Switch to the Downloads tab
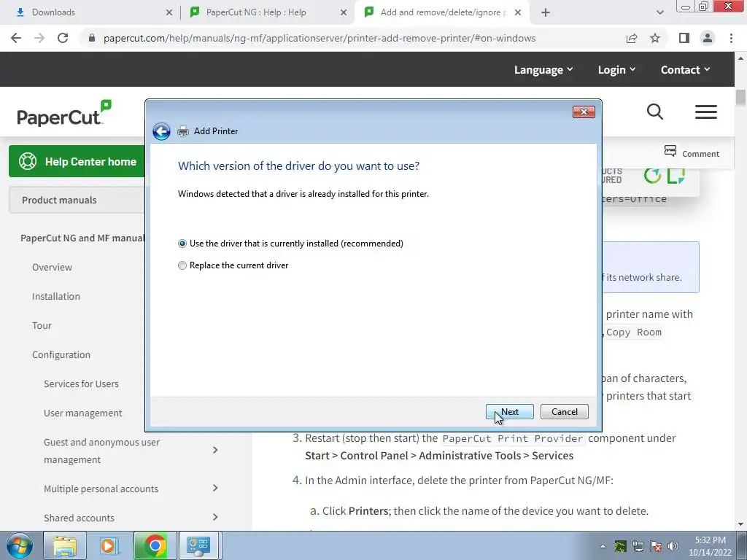Screen dimensions: 747x560 pyautogui.click(x=86, y=12)
